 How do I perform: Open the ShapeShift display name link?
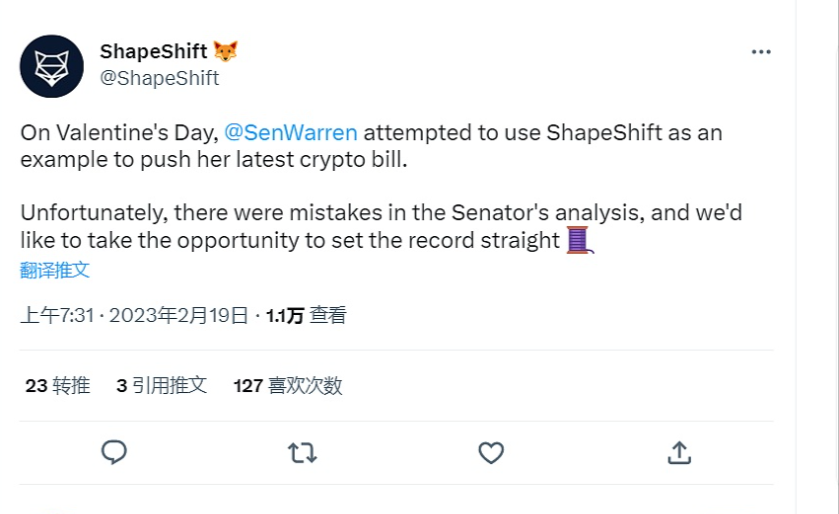[153, 51]
